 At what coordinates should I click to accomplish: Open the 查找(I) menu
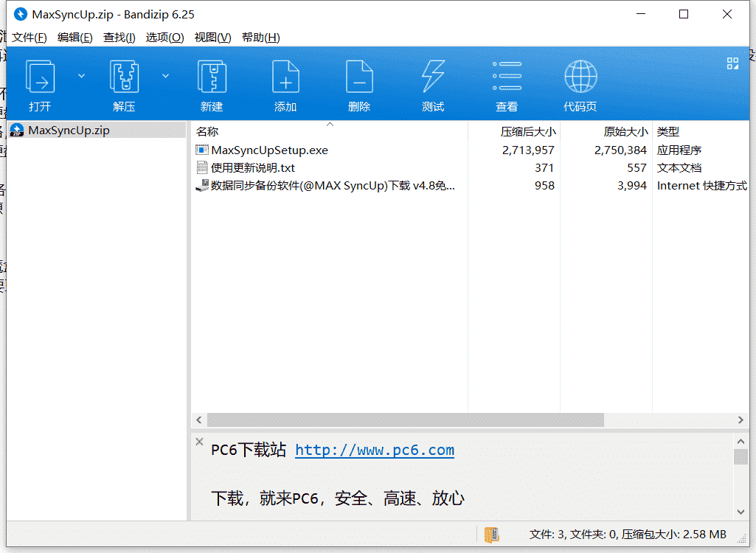coord(119,38)
